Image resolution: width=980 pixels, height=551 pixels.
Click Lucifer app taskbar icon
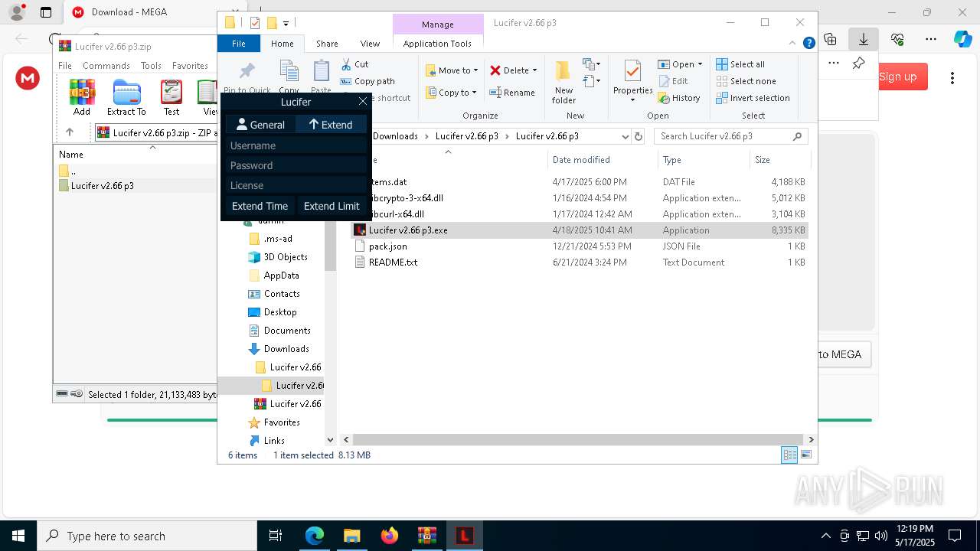click(464, 536)
